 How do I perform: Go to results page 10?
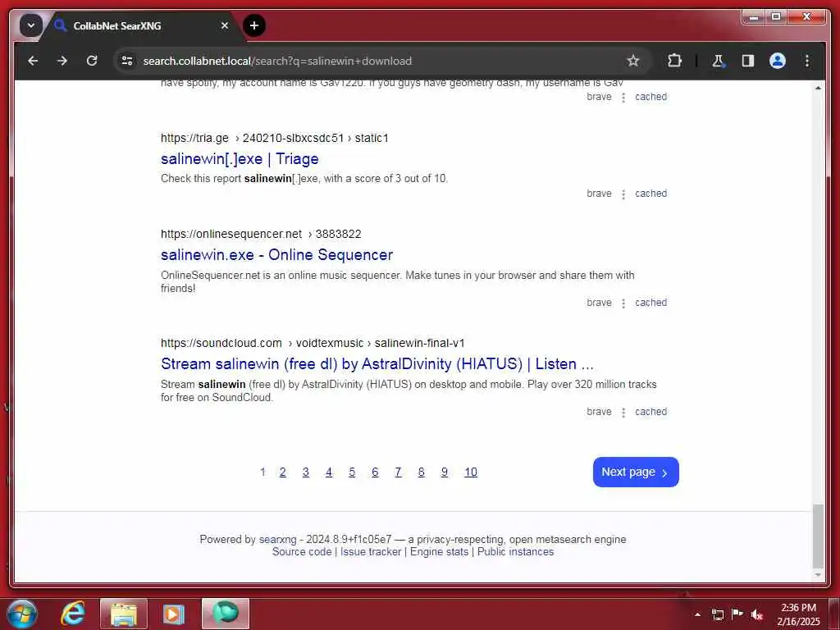tap(471, 472)
